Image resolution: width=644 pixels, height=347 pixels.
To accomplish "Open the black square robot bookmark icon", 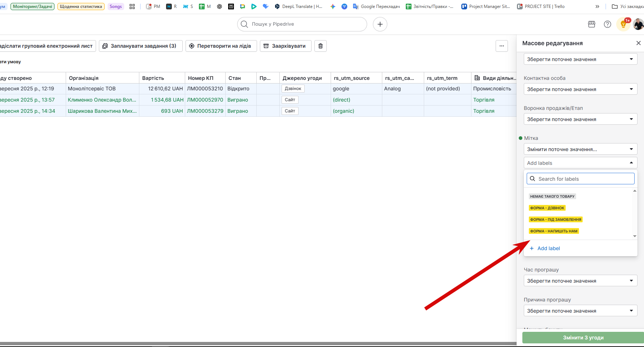I will (x=231, y=7).
